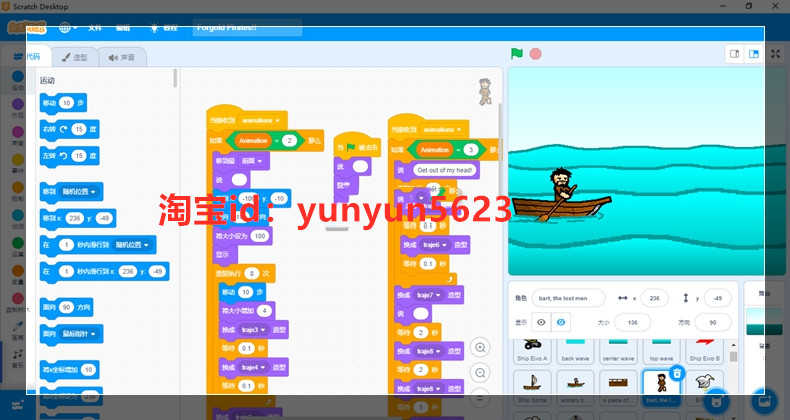Switch to the 造型 (Costumes) tab
The height and width of the screenshot is (420, 790).
[75, 57]
